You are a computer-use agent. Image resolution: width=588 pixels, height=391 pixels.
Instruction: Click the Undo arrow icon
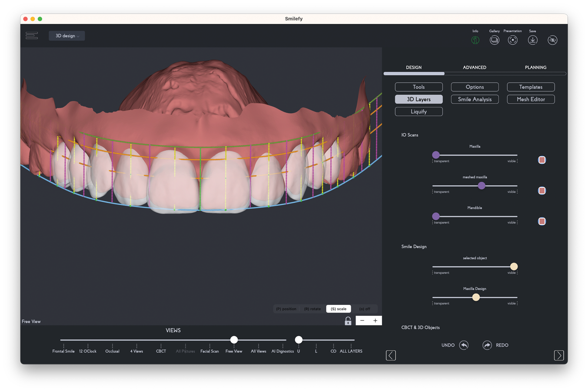[464, 345]
